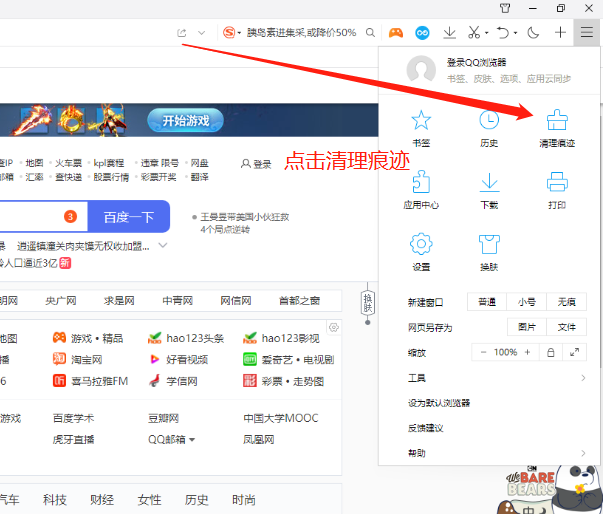Viewport: 603px width, 514px height.
Task: Click 开始游戏 banner button
Action: (x=185, y=120)
